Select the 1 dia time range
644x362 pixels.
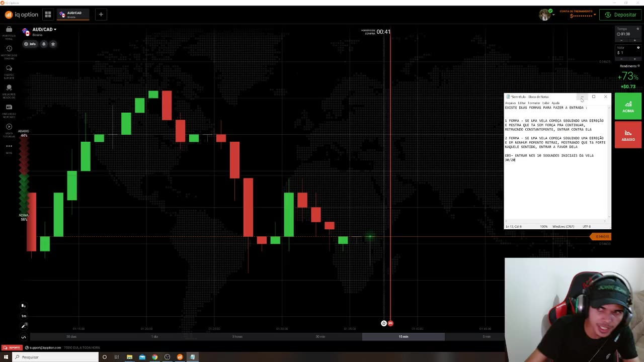click(154, 336)
